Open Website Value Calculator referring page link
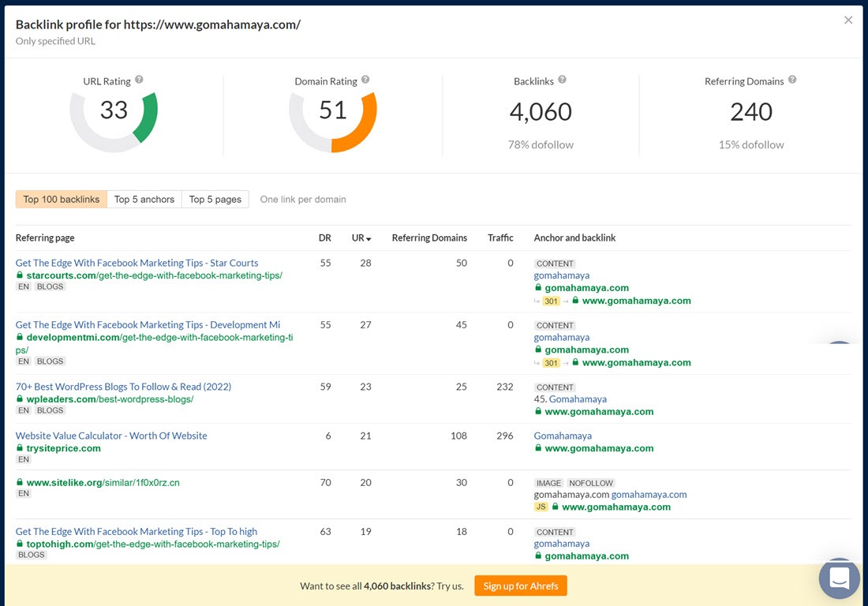Image resolution: width=868 pixels, height=606 pixels. pyautogui.click(x=111, y=436)
